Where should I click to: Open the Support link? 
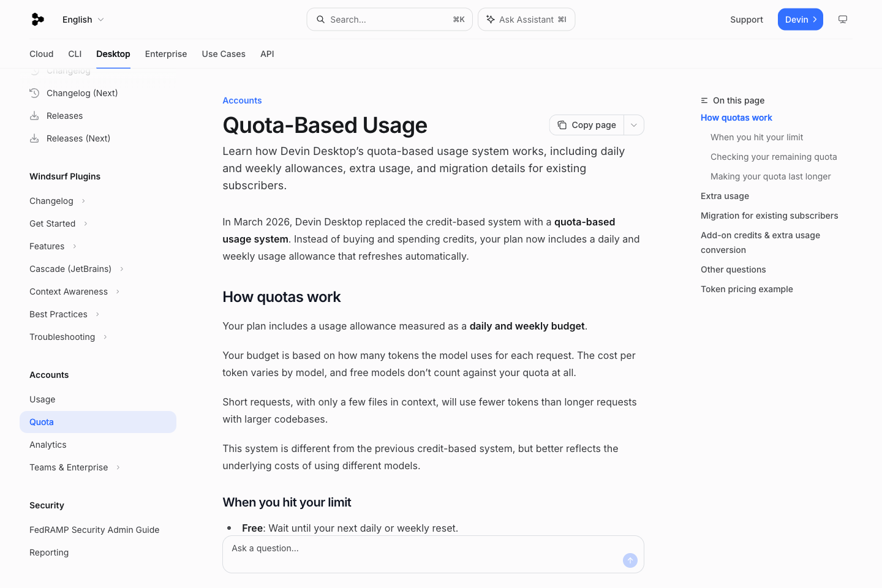747,20
